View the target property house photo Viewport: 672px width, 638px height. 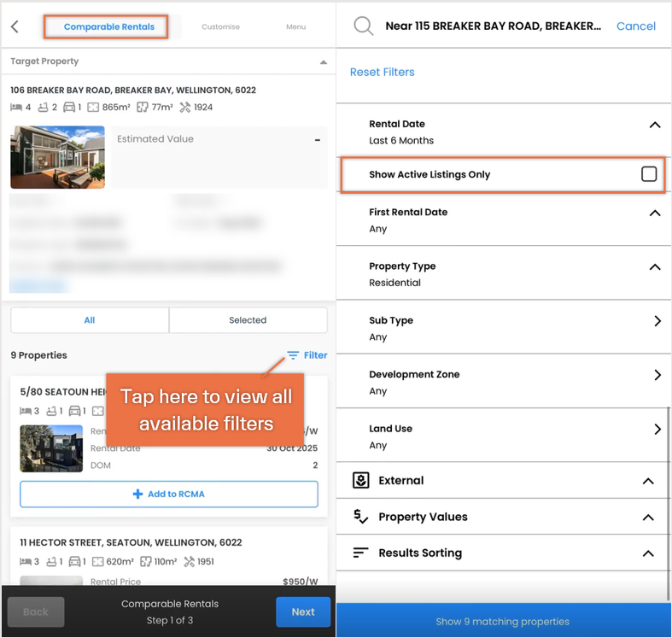(57, 157)
